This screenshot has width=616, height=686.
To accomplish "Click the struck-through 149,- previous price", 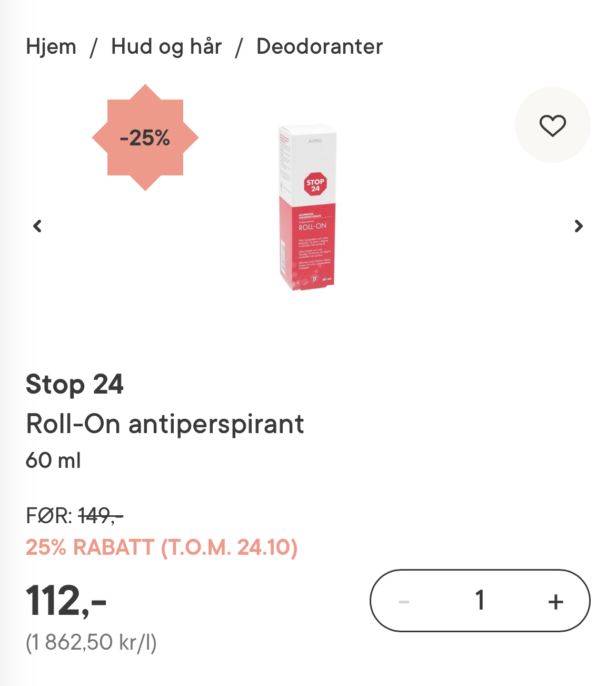I will [x=101, y=515].
